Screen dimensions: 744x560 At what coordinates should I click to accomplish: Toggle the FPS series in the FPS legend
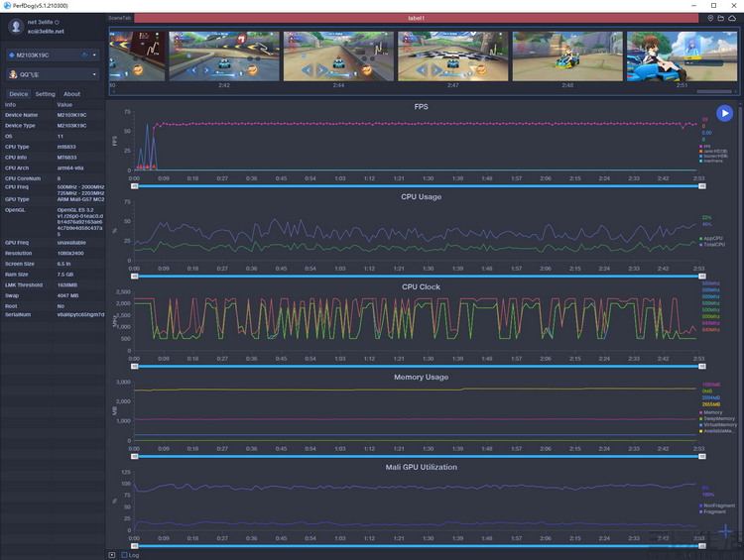tap(705, 147)
